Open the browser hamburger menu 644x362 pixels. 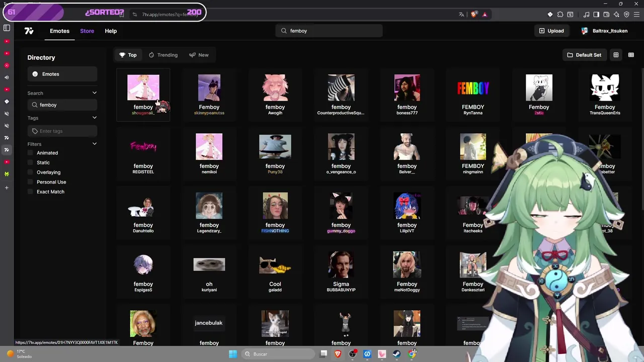[x=636, y=15]
